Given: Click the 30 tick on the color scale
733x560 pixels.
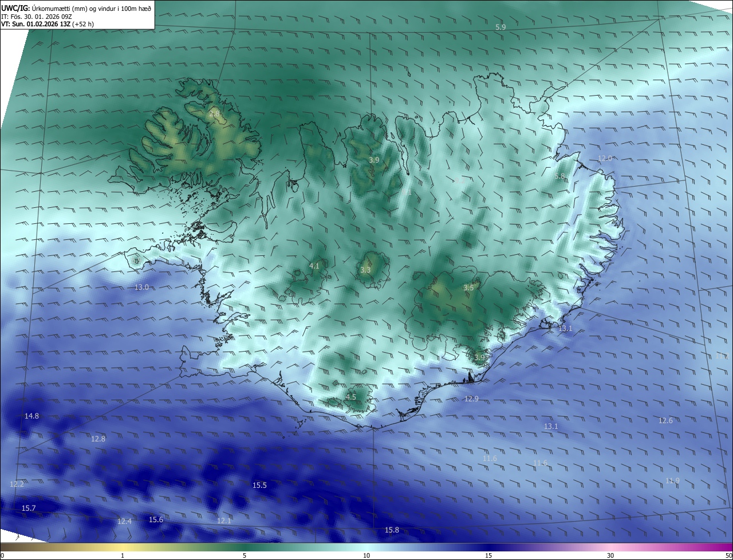Looking at the screenshot, I should (x=610, y=555).
